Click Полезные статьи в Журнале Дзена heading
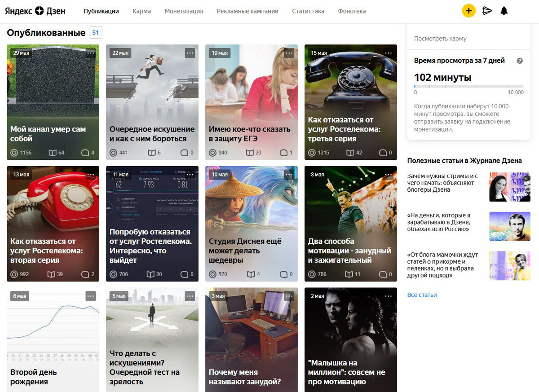 (x=464, y=161)
